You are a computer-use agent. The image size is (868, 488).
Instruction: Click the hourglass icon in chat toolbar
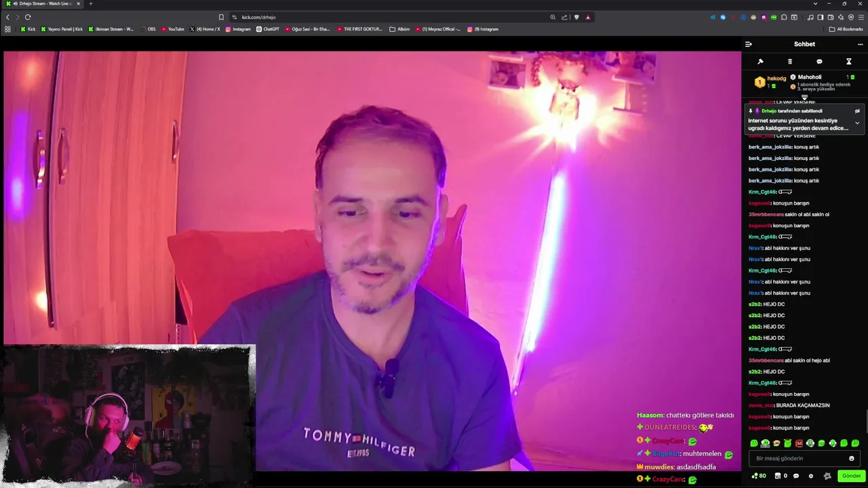[x=848, y=62]
